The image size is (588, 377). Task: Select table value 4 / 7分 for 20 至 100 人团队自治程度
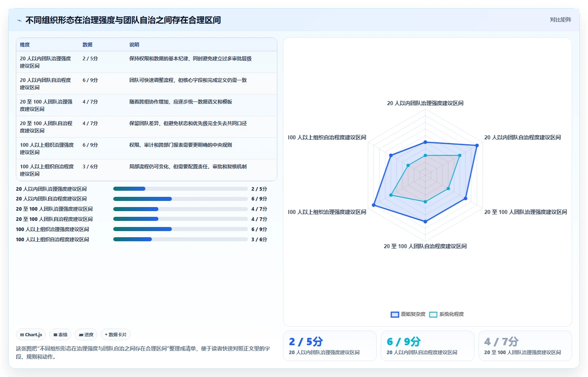pos(90,123)
